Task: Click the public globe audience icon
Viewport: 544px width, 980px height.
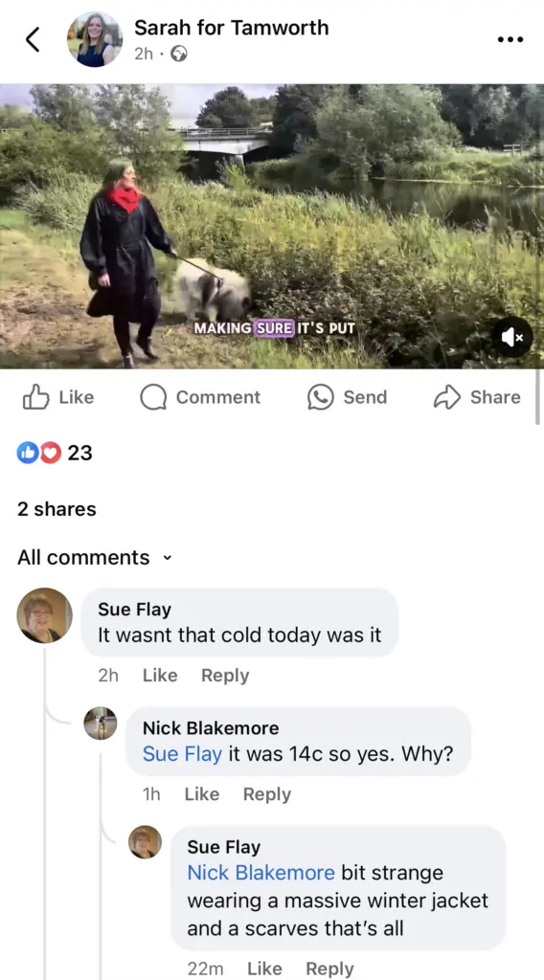Action: (179, 55)
